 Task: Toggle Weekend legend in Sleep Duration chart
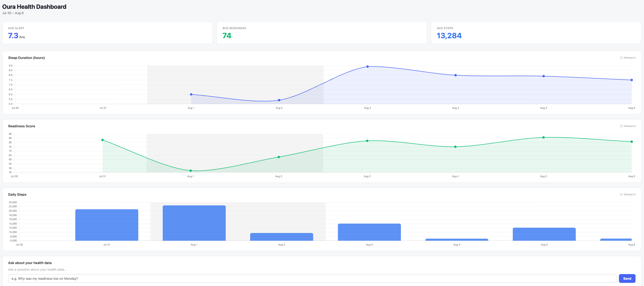[x=628, y=58]
